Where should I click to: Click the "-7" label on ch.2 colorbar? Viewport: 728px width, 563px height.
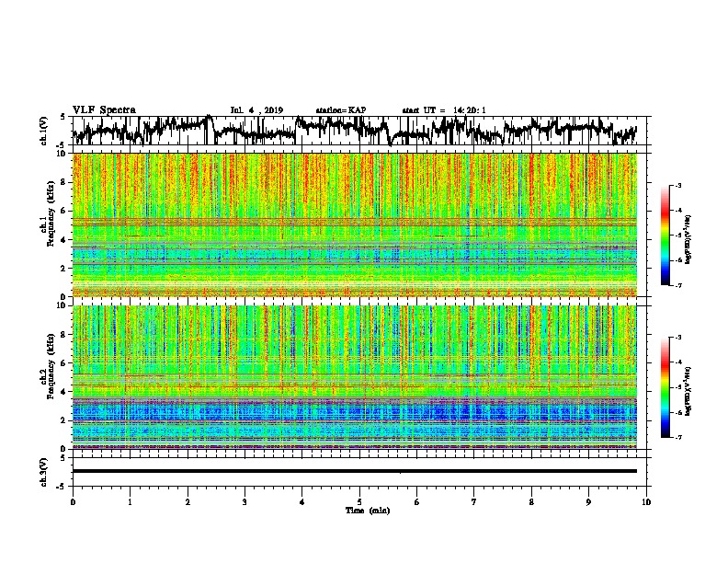tap(678, 437)
